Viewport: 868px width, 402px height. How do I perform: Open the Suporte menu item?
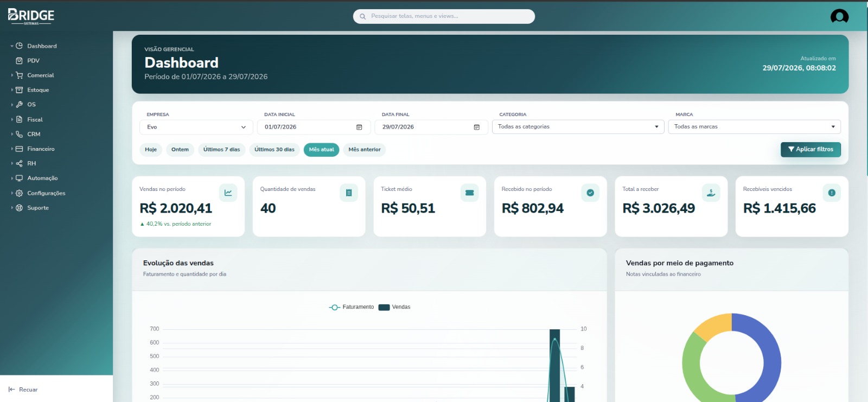point(38,208)
